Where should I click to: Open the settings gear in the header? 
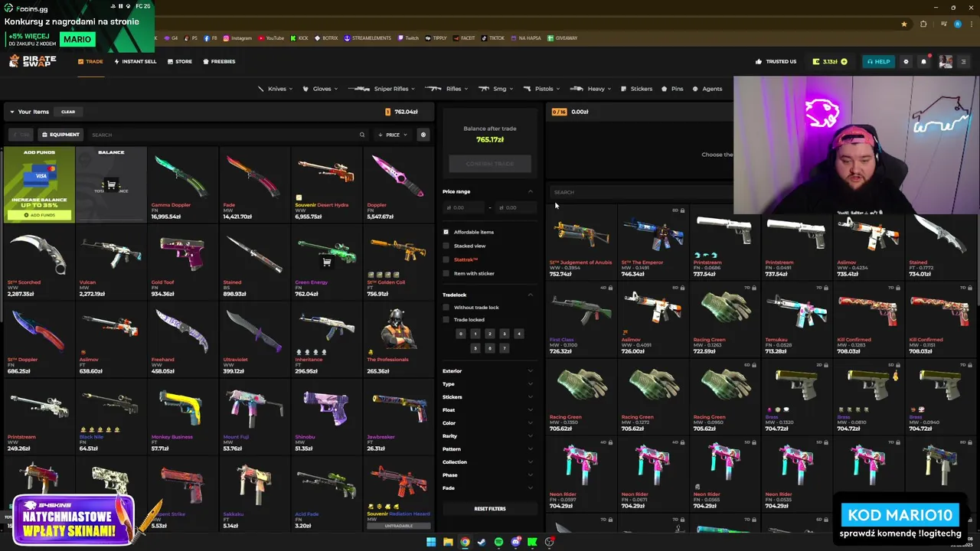tap(906, 61)
